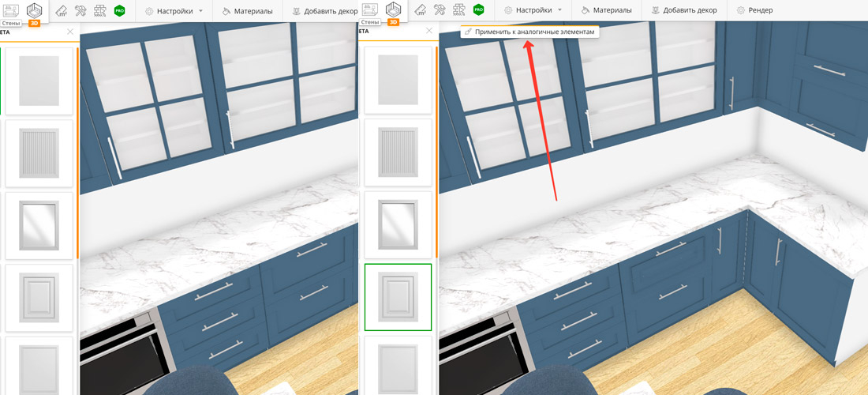
Task: Select the m² area ruler tool in left screenshot
Action: pos(62,10)
